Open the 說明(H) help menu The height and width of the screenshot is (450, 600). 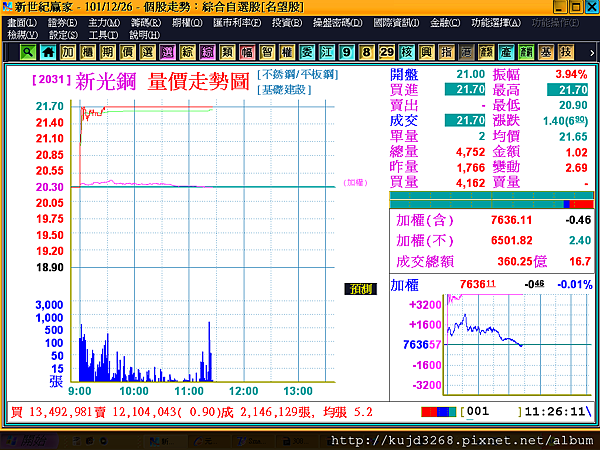tap(144, 35)
